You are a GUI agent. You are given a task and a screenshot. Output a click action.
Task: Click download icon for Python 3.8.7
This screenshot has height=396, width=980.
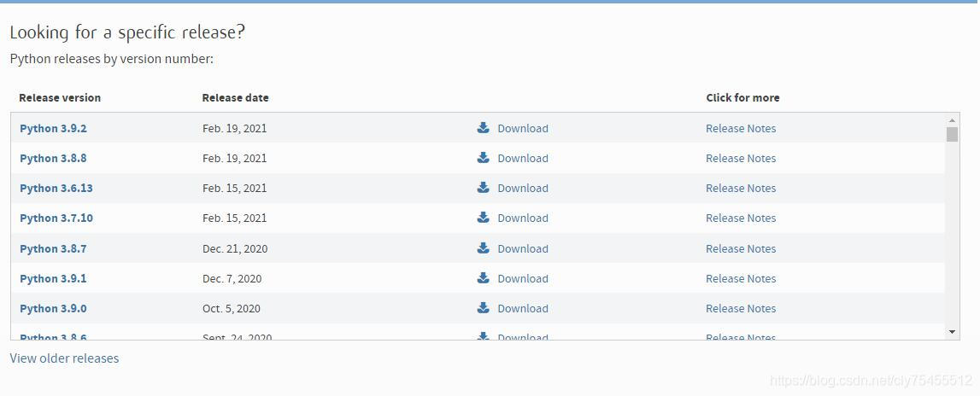coord(483,248)
